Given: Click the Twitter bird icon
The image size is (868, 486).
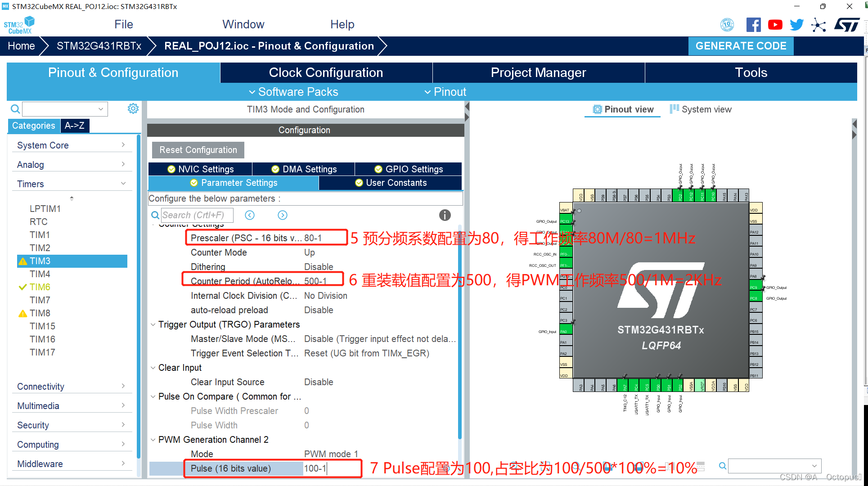Looking at the screenshot, I should click(x=796, y=25).
